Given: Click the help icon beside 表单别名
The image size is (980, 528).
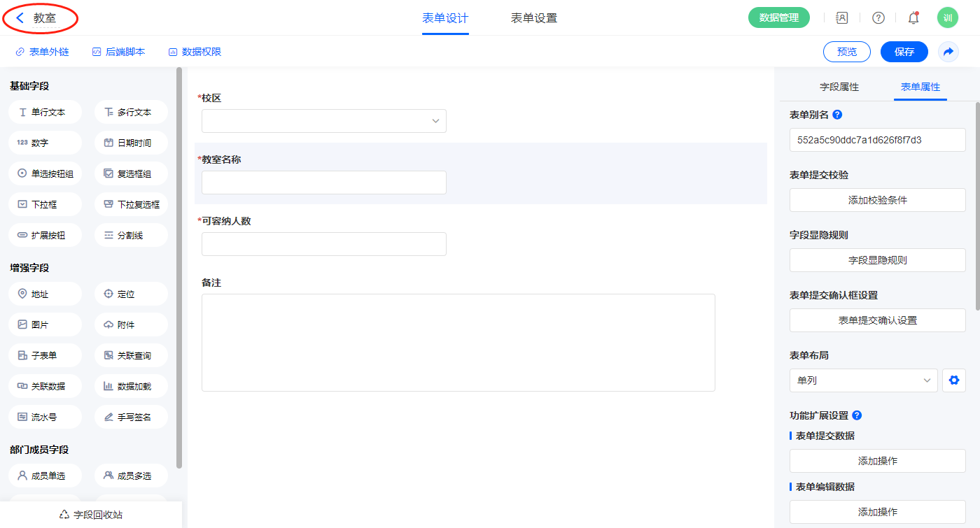Looking at the screenshot, I should pyautogui.click(x=837, y=115).
